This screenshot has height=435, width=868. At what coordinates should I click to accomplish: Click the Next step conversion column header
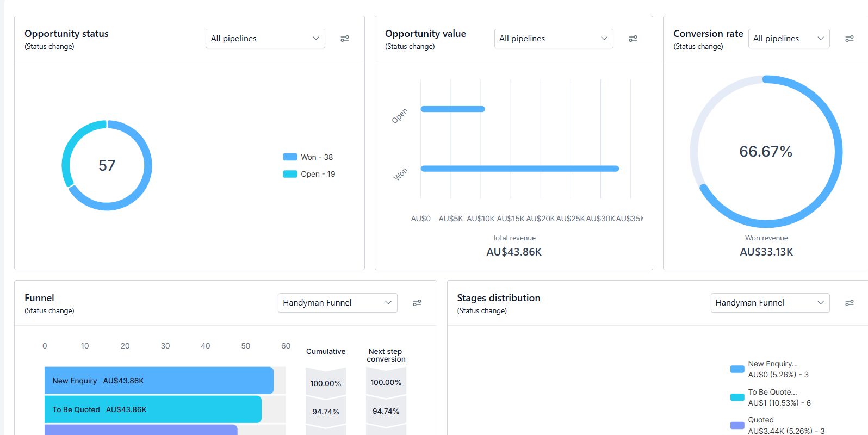pyautogui.click(x=386, y=355)
